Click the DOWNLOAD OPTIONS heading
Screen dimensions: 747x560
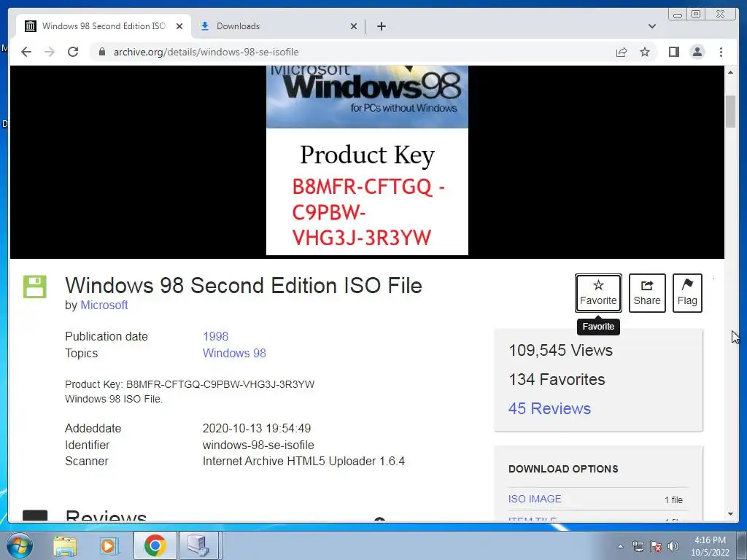click(563, 469)
